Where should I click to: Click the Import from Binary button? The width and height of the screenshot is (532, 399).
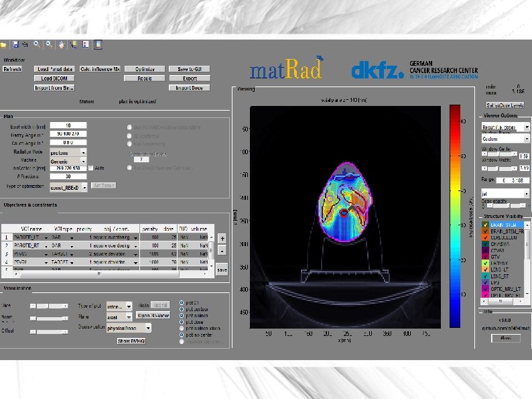[x=54, y=88]
